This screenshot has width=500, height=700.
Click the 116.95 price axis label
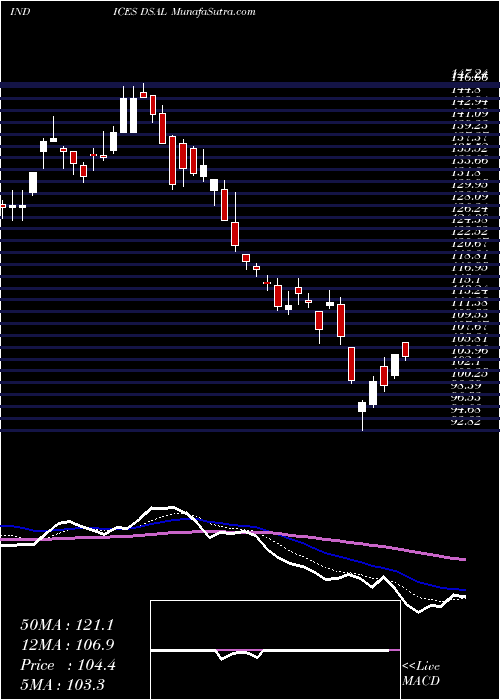pyautogui.click(x=469, y=267)
